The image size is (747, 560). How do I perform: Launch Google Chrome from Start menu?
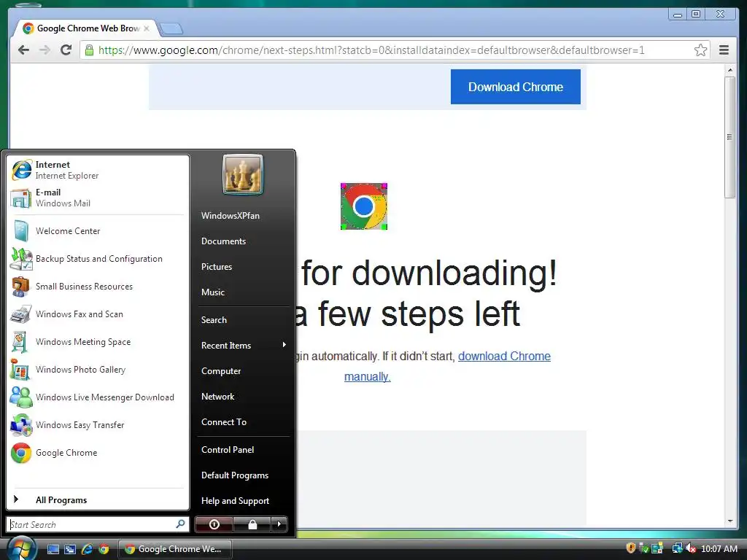98,453
